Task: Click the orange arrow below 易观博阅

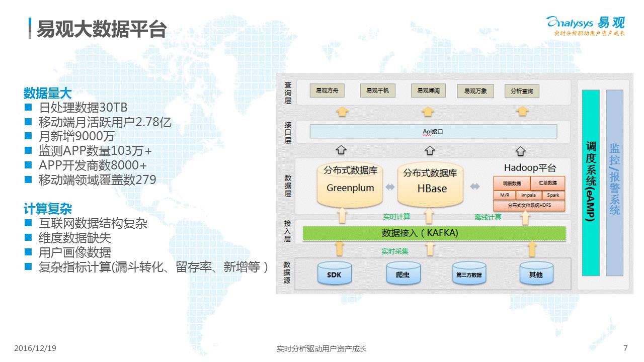Action: click(x=428, y=111)
